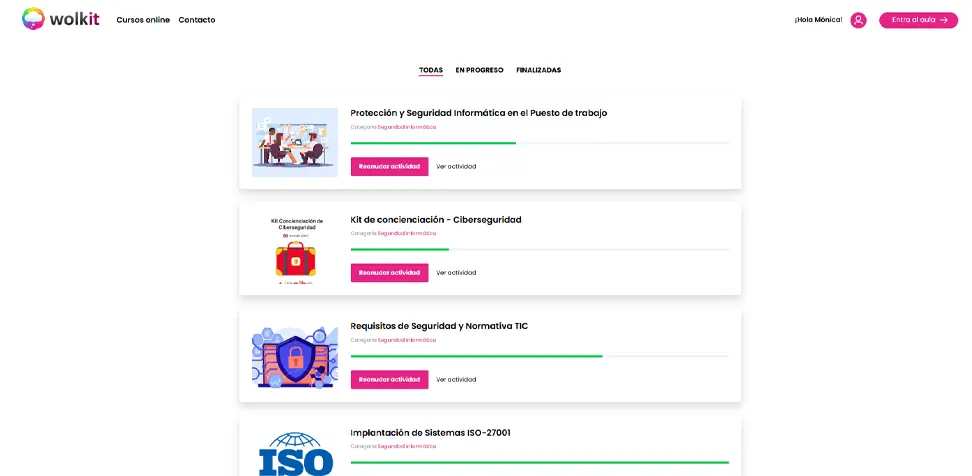Click Ver actividad for Kit de concienciación
This screenshot has height=476, width=972.
(x=456, y=273)
